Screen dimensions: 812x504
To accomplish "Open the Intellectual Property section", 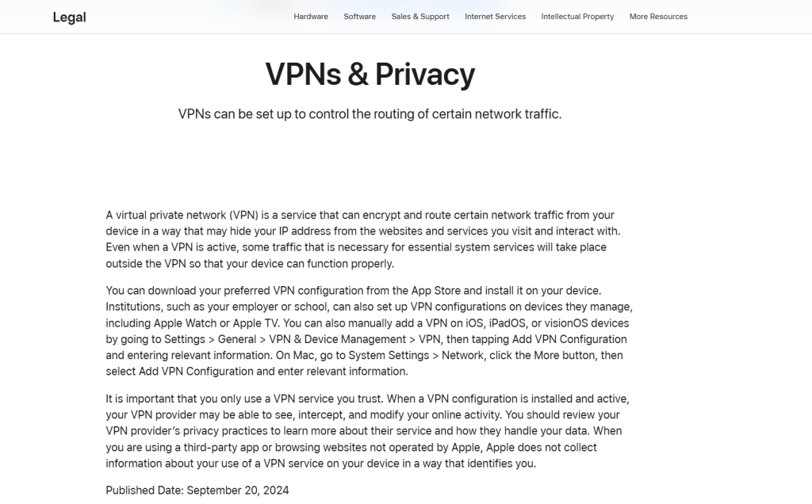I will click(x=577, y=16).
